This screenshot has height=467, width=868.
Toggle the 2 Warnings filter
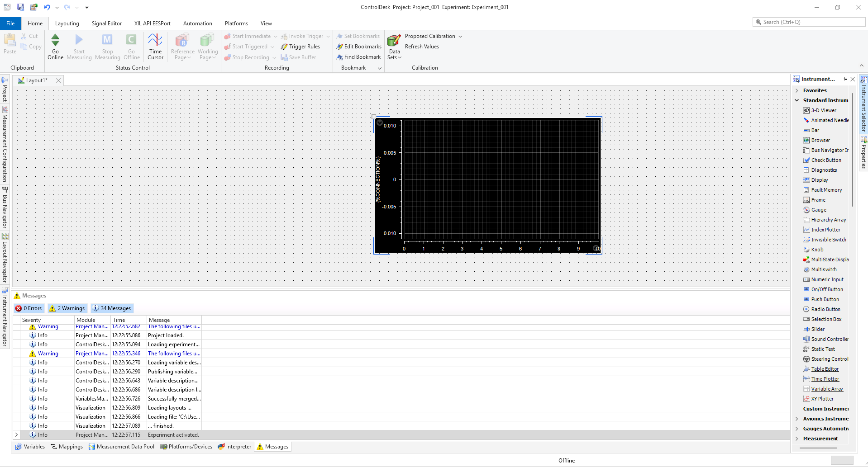67,308
